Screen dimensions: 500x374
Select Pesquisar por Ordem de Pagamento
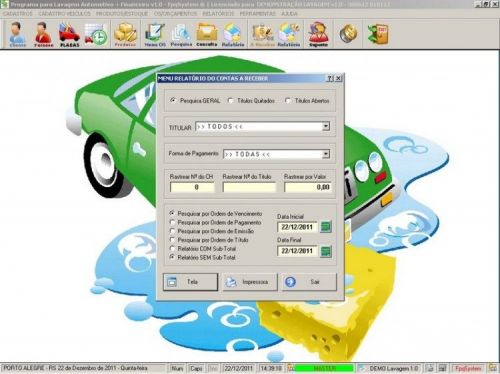172,222
